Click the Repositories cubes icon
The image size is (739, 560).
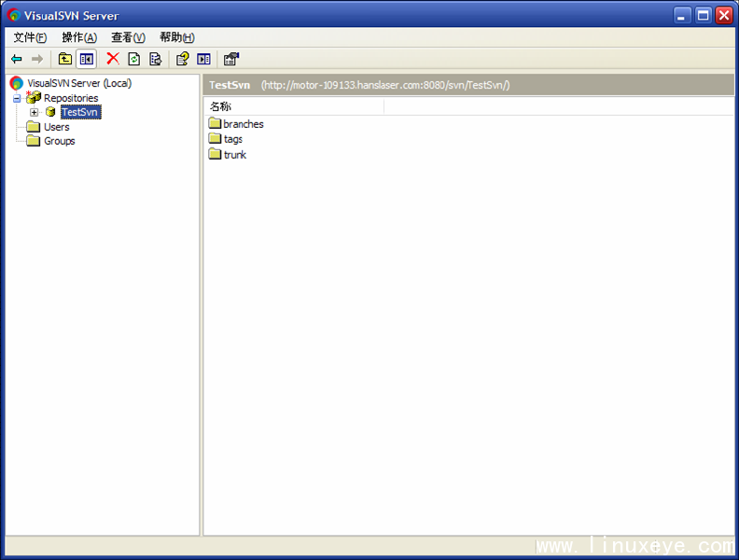34,98
